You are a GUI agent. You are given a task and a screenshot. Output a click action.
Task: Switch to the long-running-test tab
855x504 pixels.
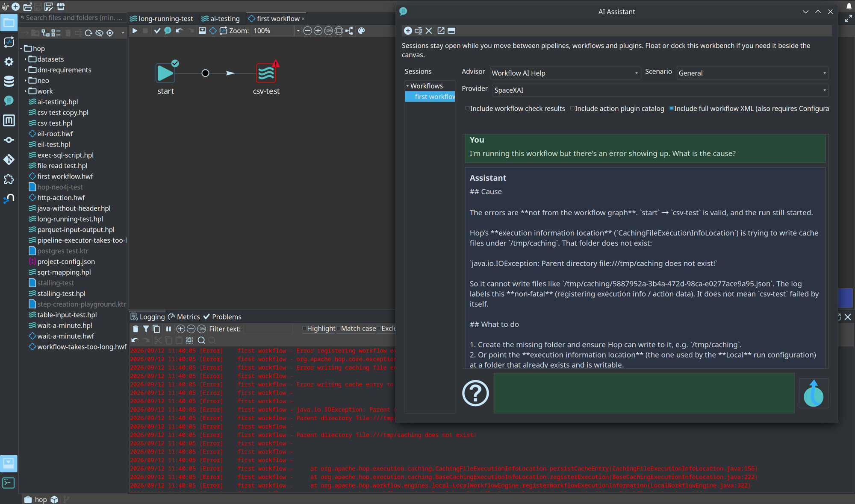(162, 18)
